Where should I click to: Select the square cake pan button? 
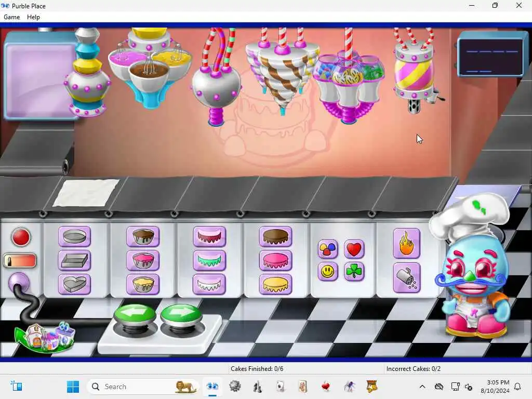[x=75, y=261]
